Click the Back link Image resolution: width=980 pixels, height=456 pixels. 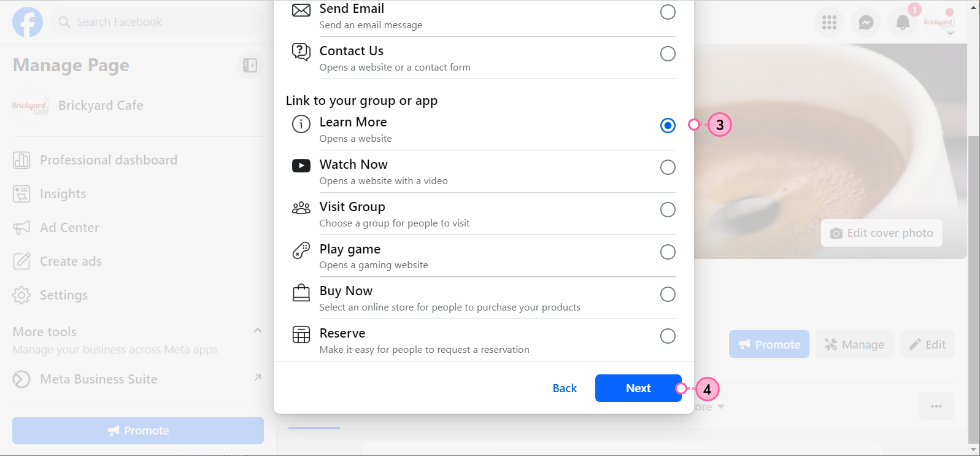click(565, 388)
